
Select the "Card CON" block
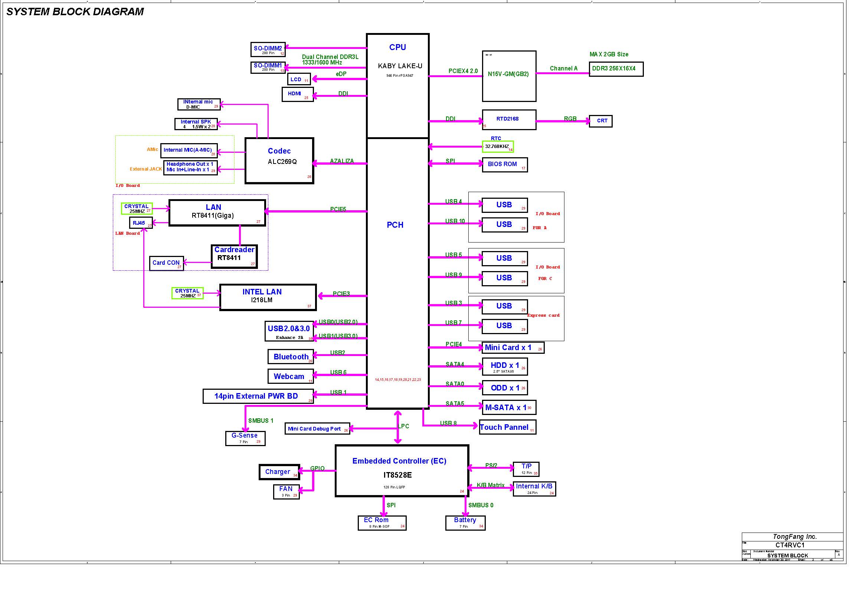(167, 263)
